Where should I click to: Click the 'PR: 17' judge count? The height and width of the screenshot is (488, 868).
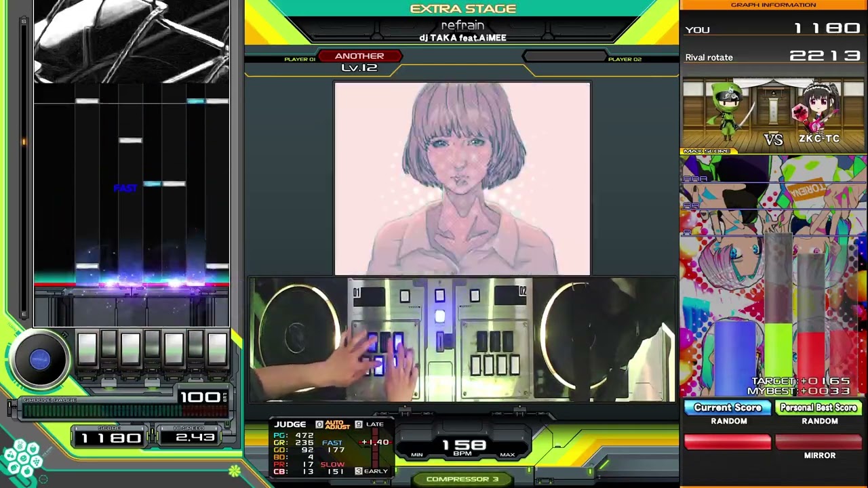pyautogui.click(x=294, y=465)
